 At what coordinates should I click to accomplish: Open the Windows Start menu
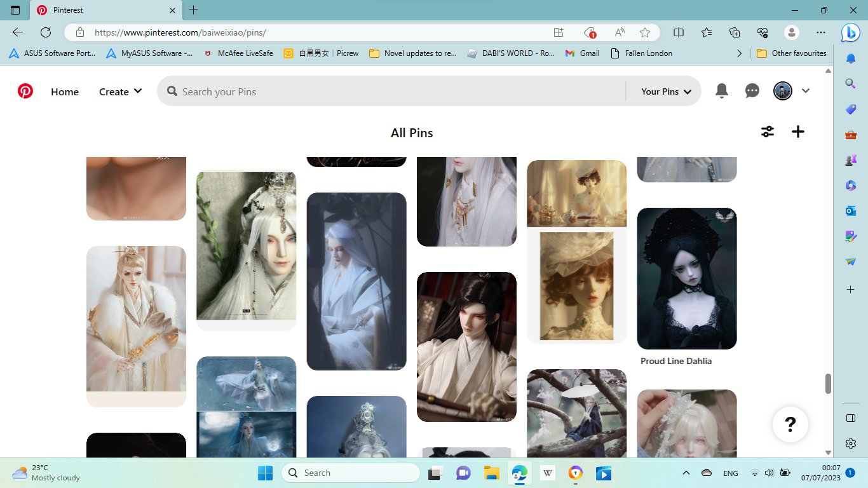pos(265,473)
